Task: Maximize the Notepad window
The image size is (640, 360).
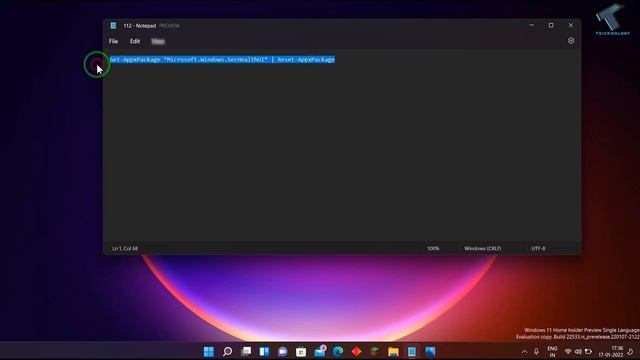Action: 551,25
